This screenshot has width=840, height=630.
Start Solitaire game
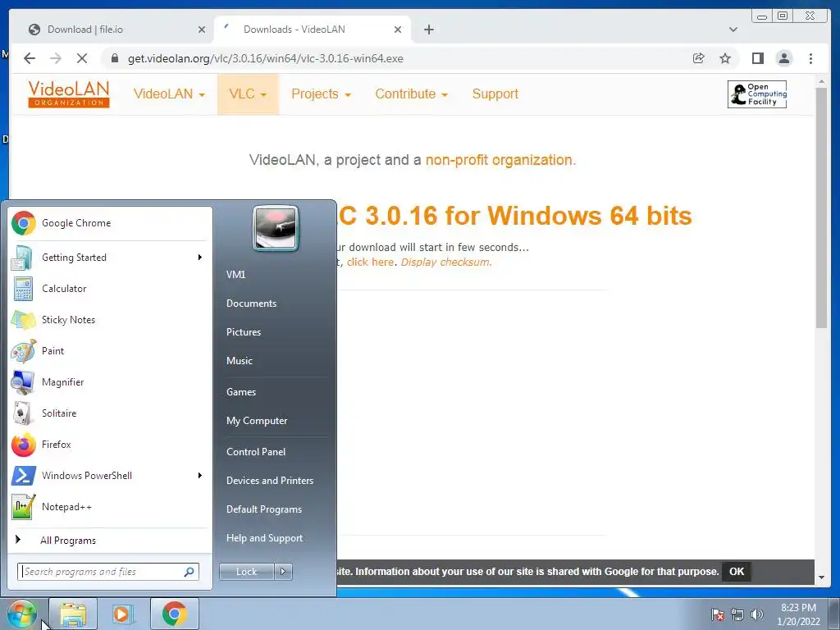[110, 413]
